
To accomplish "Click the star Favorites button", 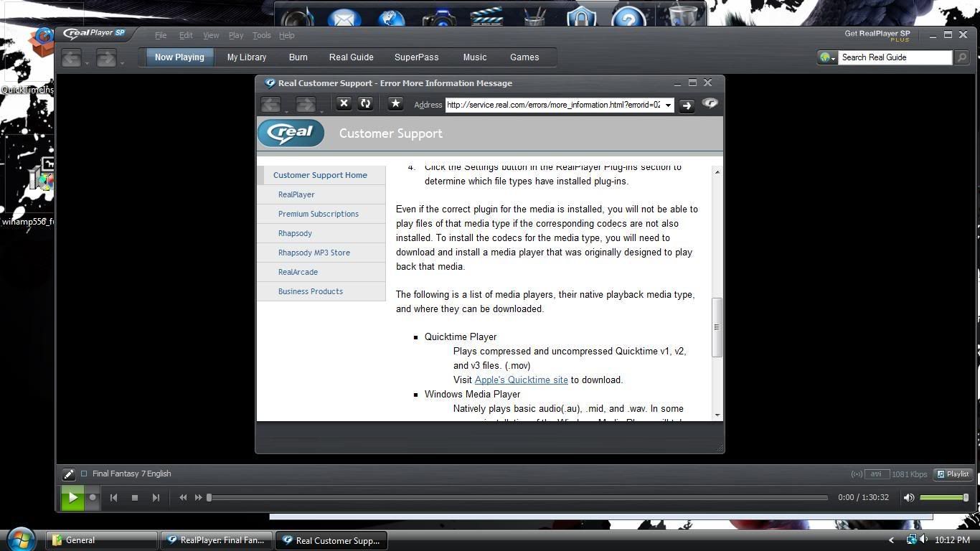I will (x=395, y=103).
